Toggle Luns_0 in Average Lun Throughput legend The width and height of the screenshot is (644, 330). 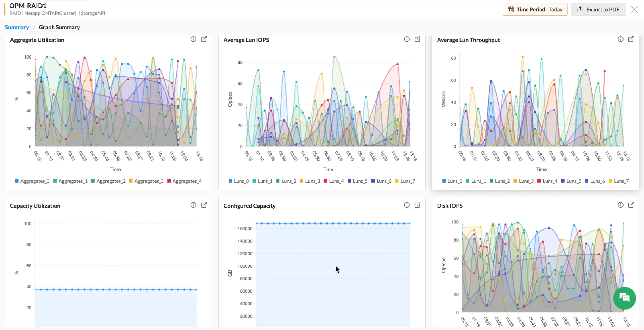452,181
